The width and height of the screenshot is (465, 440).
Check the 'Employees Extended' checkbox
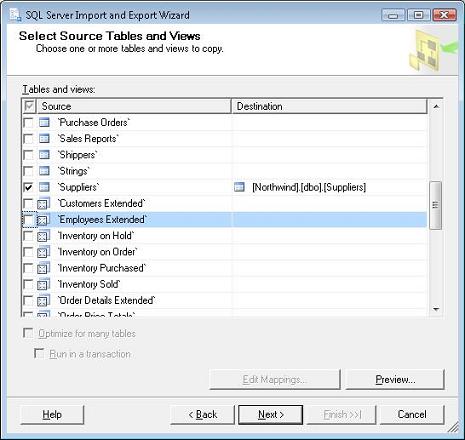29,220
